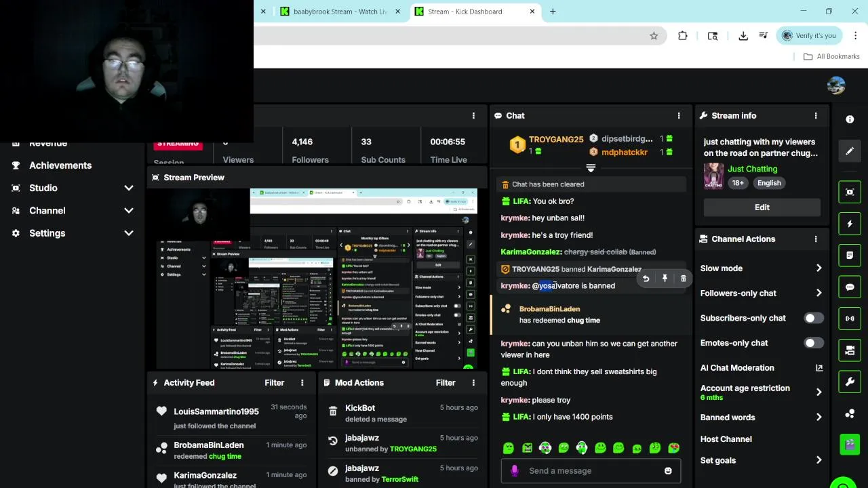The height and width of the screenshot is (488, 868).
Task: Open the three-dot menu above Time Live
Action: (473, 116)
